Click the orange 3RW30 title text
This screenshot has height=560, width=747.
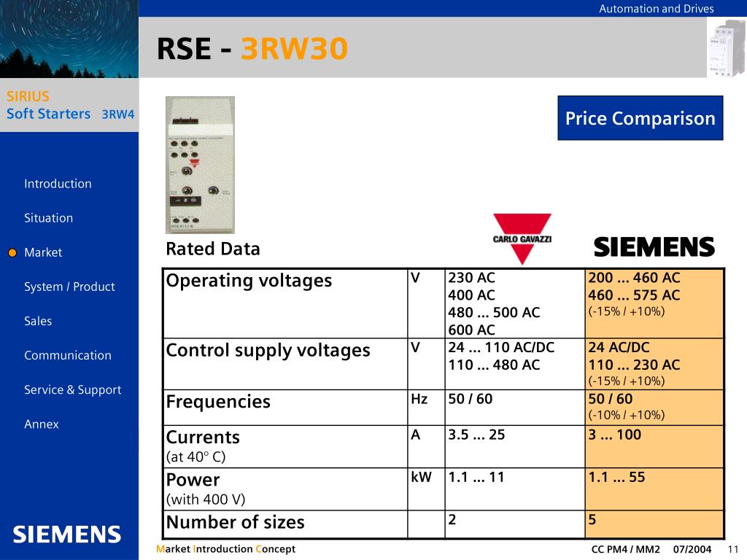pyautogui.click(x=294, y=49)
